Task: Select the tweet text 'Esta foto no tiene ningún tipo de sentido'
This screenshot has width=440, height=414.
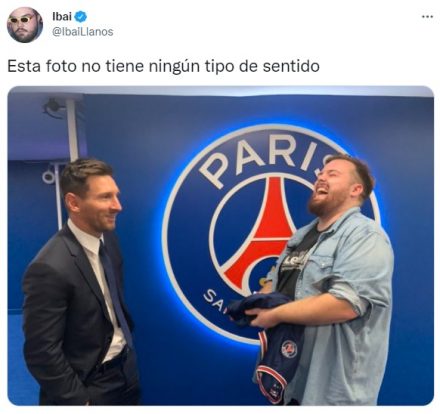Action: coord(163,66)
